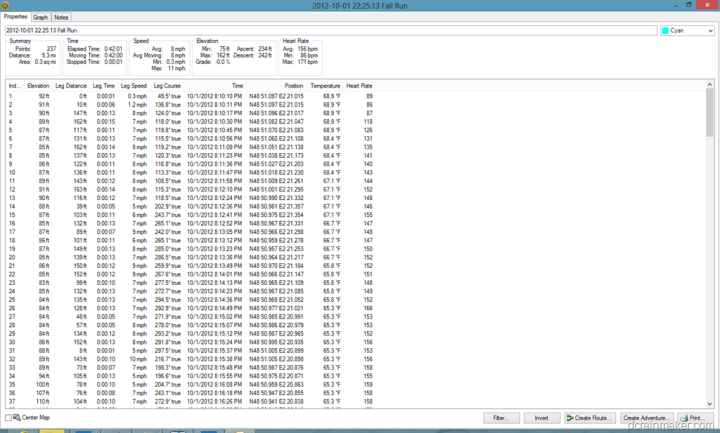Image resolution: width=720 pixels, height=433 pixels.
Task: Open the Notes tab
Action: pos(61,17)
